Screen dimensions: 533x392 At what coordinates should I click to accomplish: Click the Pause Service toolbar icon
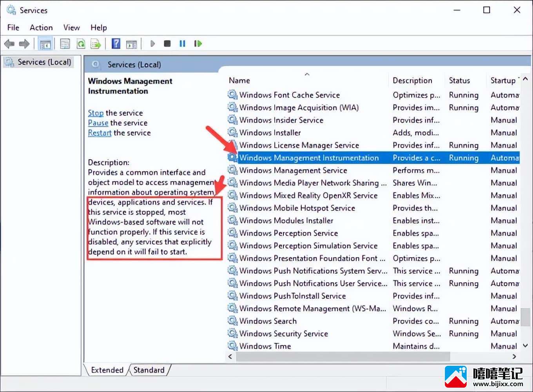[182, 44]
